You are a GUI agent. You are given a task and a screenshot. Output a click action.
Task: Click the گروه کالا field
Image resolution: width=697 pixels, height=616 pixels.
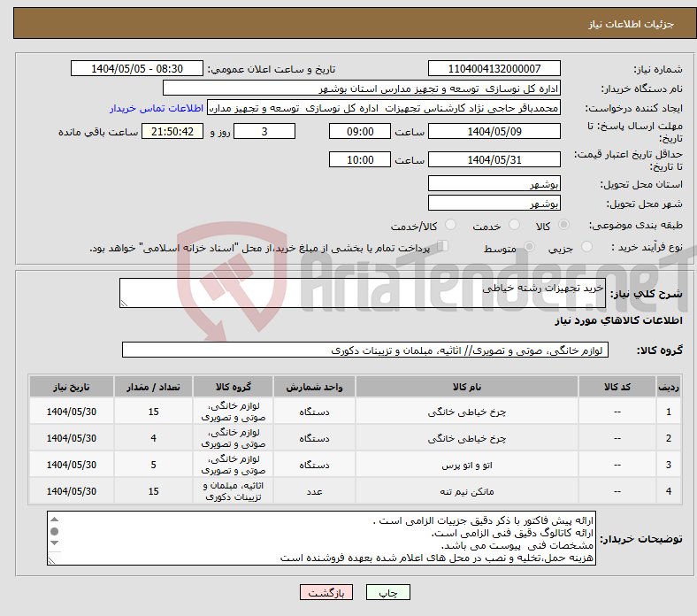tap(364, 350)
